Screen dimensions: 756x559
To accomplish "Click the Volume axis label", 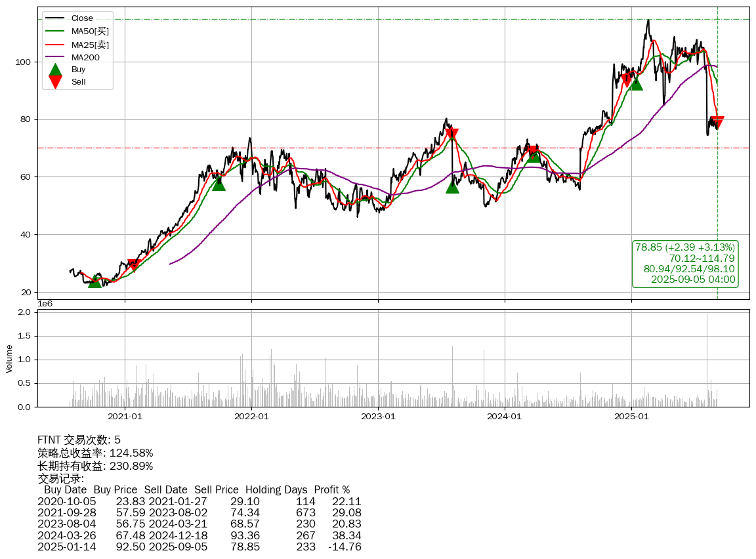I will (9, 358).
